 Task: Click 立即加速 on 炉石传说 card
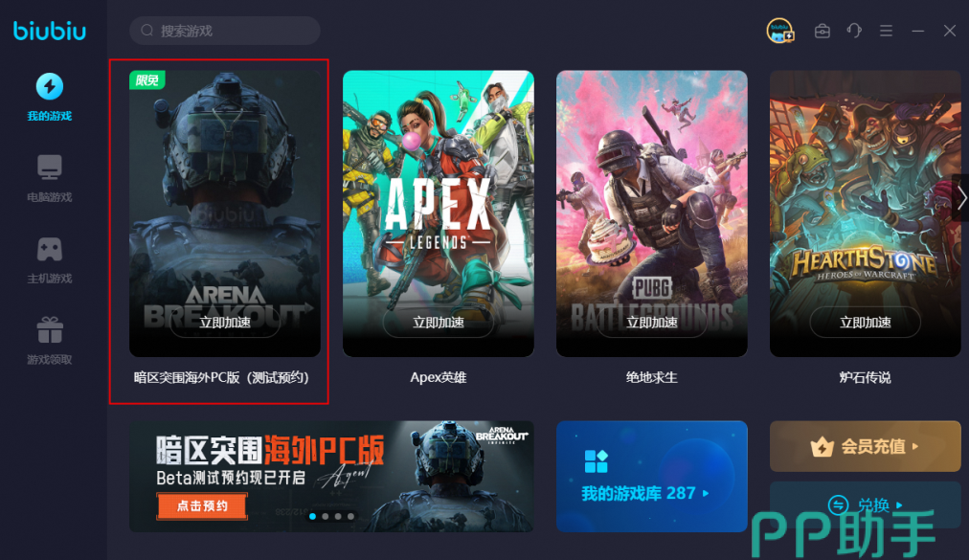click(865, 322)
